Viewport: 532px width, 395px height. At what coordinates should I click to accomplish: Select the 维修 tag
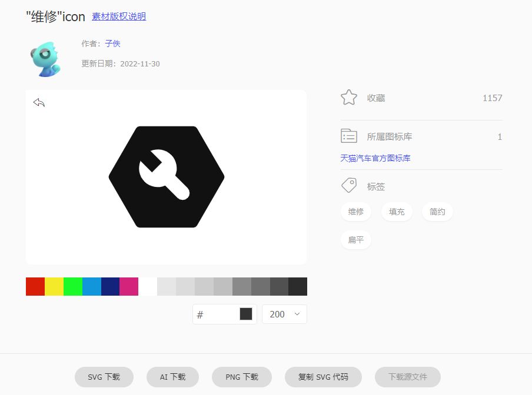355,212
